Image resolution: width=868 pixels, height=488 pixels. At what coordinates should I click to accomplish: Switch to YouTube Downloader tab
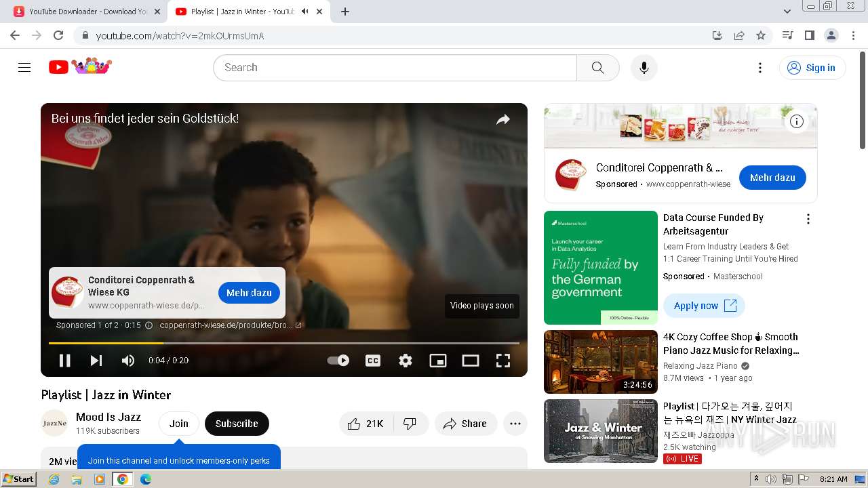88,12
